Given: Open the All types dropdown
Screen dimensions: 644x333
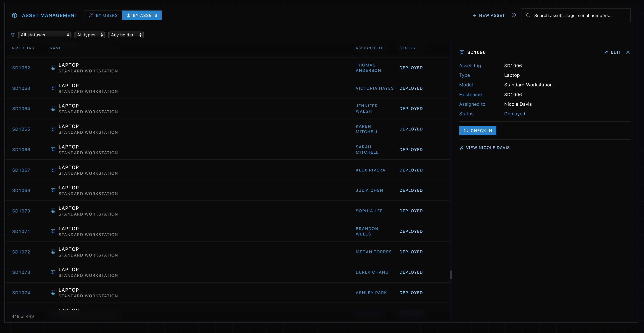Looking at the screenshot, I should 90,35.
